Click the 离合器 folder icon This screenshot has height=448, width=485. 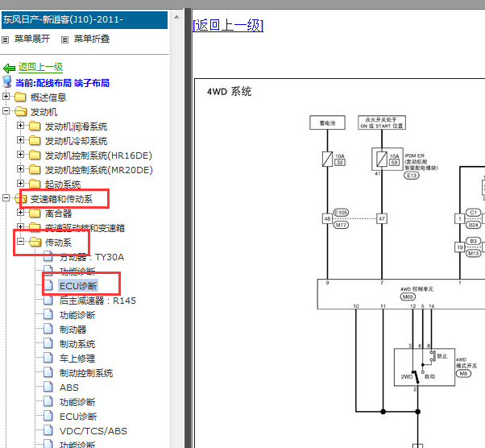click(x=35, y=214)
